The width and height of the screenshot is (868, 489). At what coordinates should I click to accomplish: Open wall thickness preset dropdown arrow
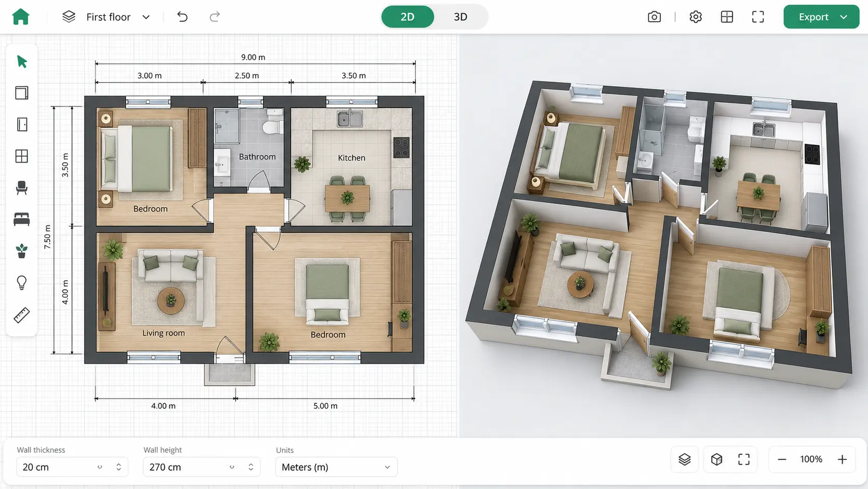100,467
